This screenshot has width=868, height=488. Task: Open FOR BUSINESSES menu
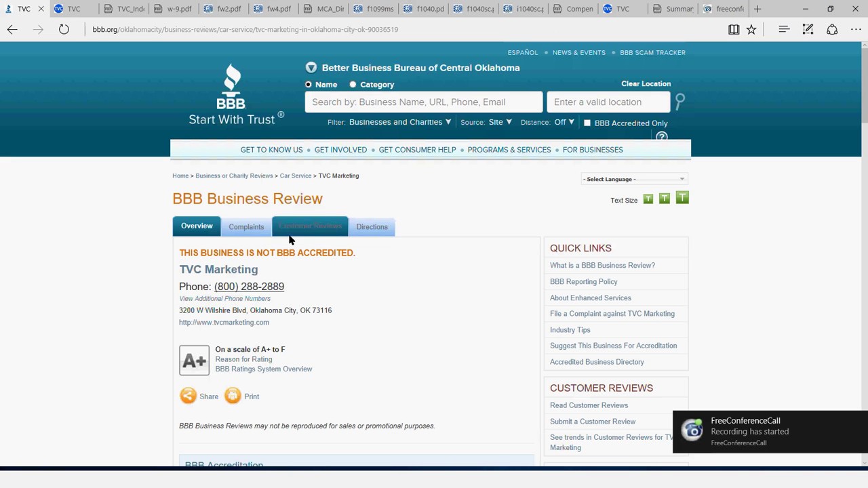593,150
